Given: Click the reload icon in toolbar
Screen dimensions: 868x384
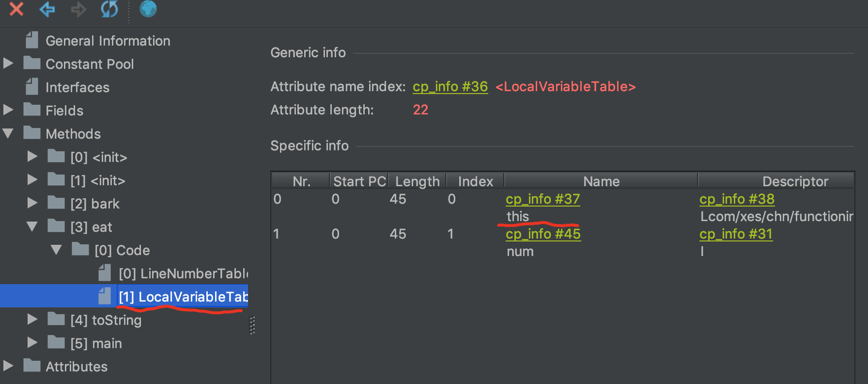Looking at the screenshot, I should point(109,9).
